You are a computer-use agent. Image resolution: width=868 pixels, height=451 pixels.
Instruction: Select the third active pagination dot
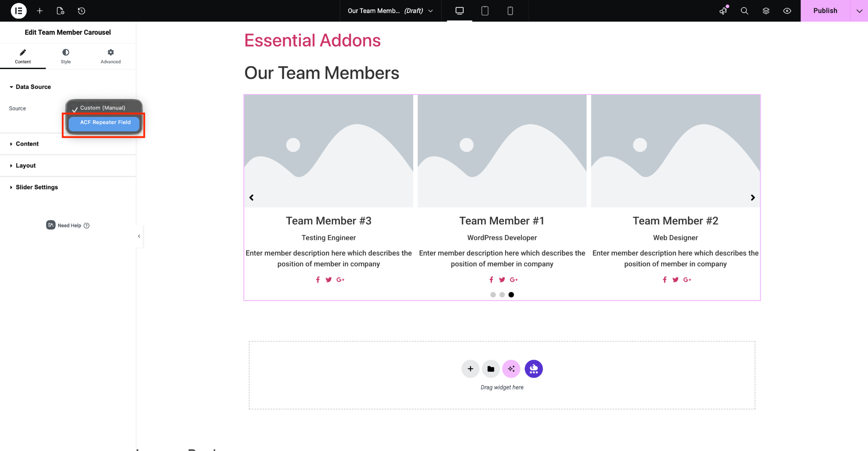(511, 295)
